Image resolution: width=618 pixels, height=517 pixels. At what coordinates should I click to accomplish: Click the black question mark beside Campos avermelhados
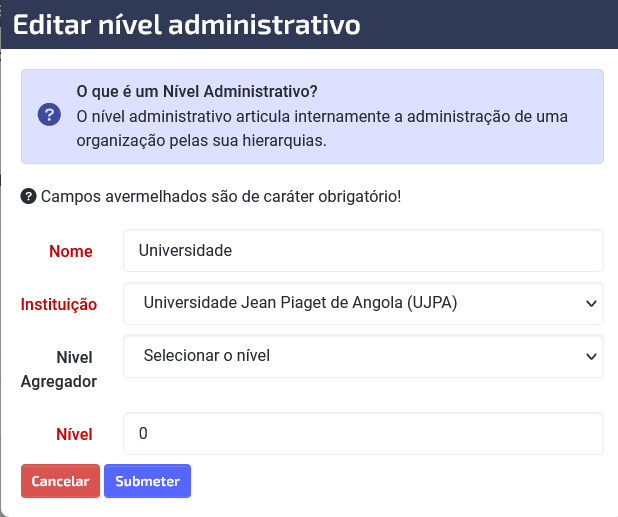[28, 196]
